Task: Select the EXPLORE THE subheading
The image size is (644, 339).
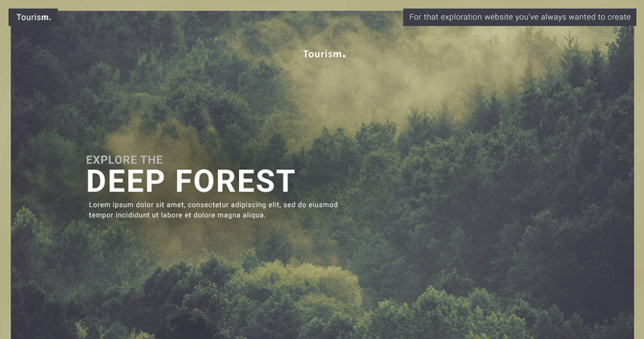Action: pos(125,160)
